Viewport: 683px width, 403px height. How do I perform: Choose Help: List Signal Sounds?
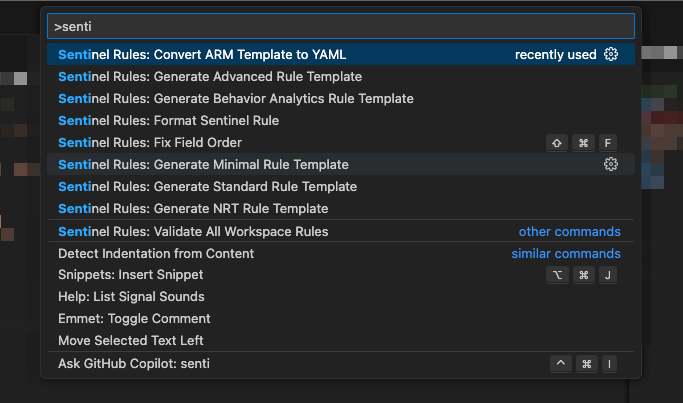tap(341, 297)
